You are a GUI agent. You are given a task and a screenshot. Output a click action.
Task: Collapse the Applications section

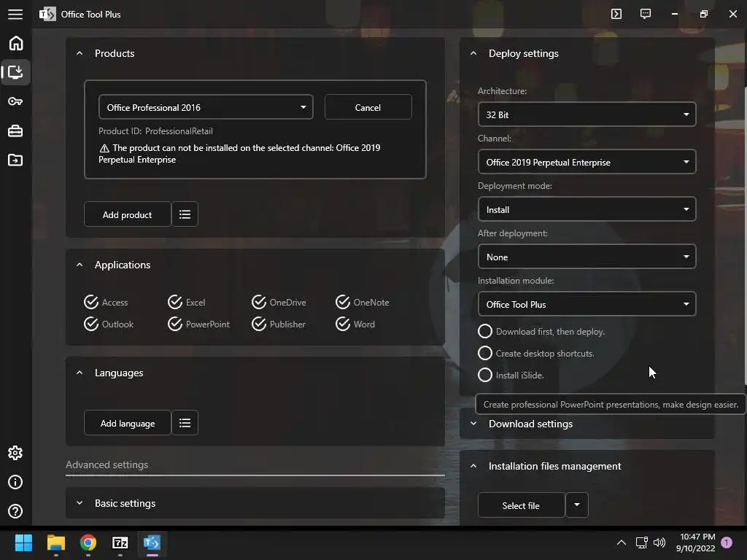tap(80, 265)
